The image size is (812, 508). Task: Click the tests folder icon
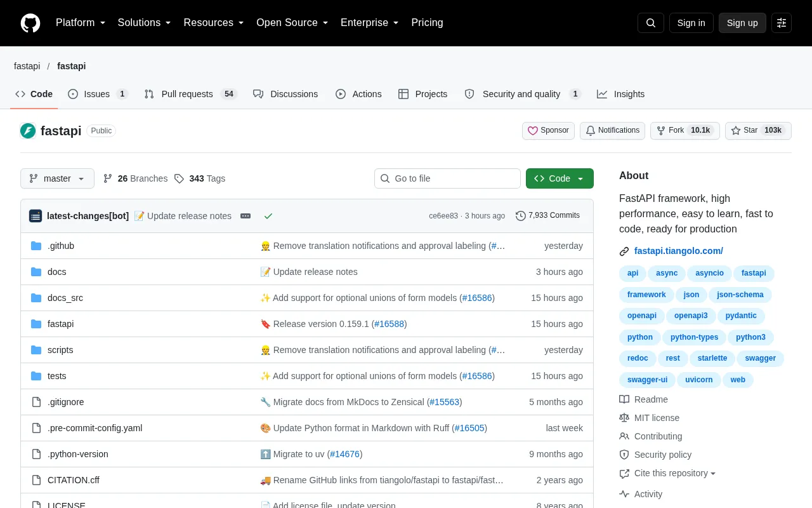pyautogui.click(x=36, y=376)
